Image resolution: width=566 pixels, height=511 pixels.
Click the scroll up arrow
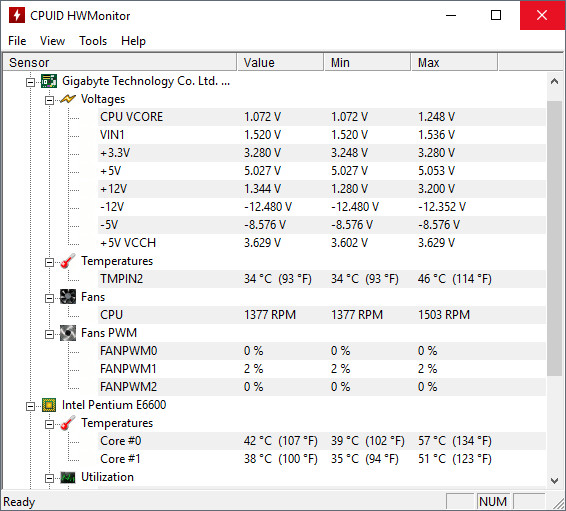point(554,82)
